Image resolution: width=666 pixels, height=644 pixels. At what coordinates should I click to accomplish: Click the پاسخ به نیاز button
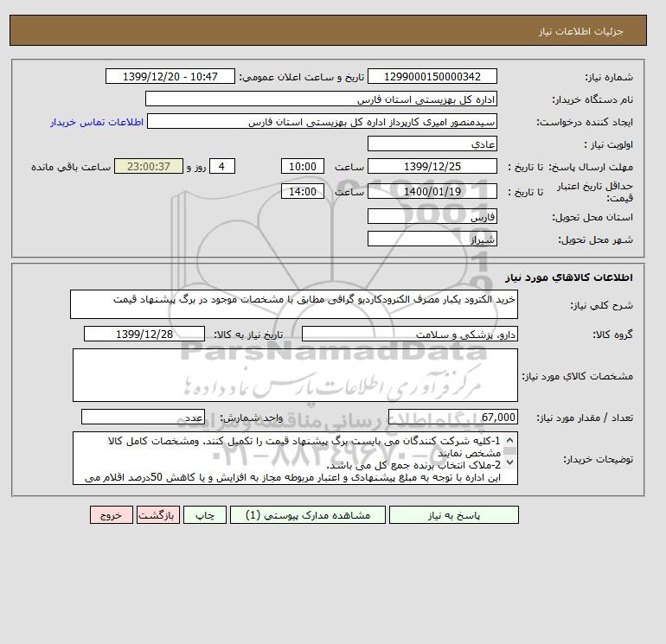453,514
